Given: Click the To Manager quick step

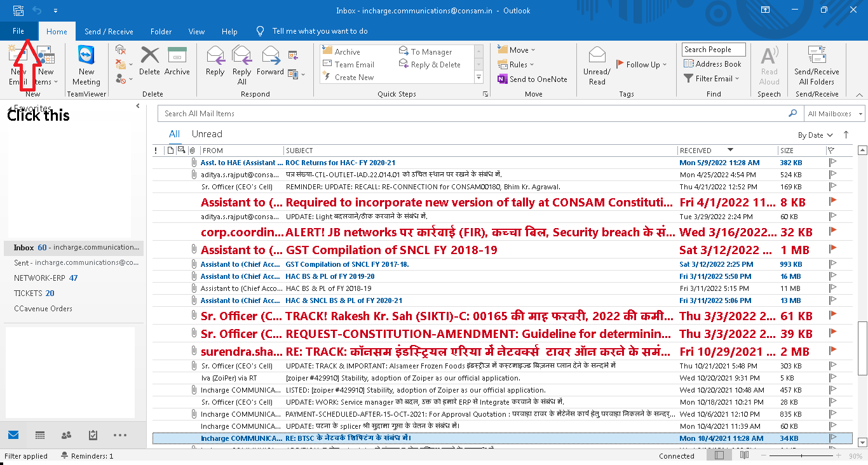Looking at the screenshot, I should point(426,51).
